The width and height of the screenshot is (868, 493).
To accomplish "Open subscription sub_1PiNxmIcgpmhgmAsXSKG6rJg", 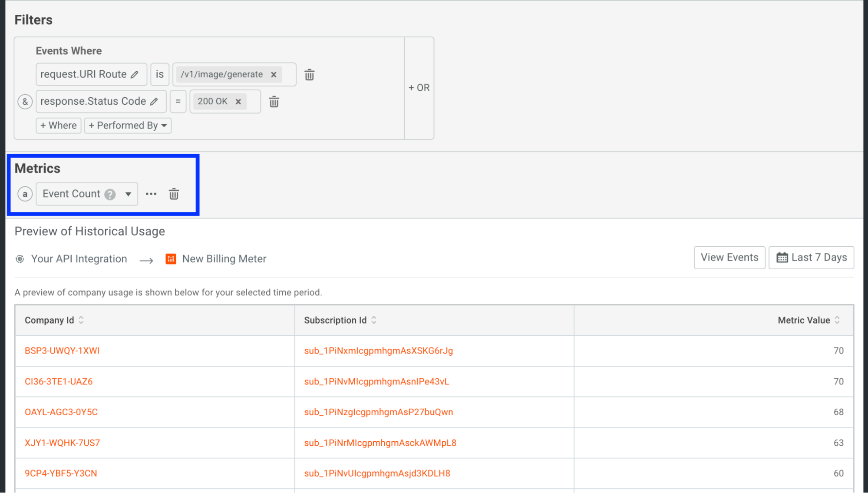I will point(378,351).
